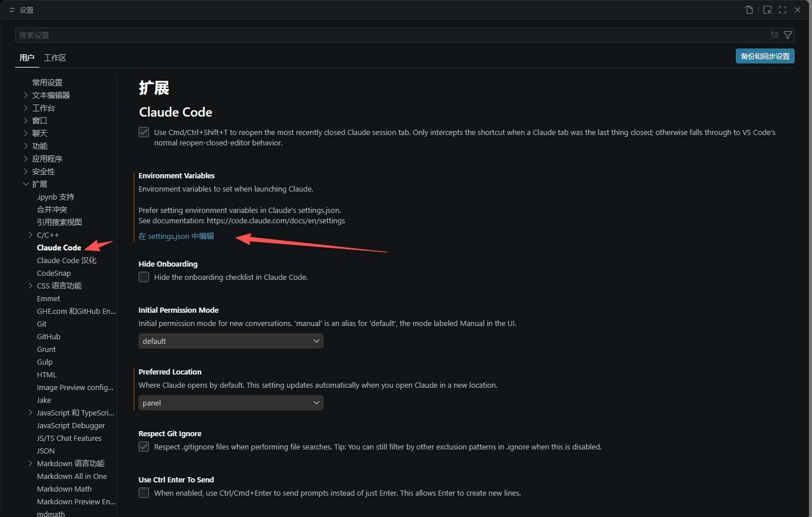Screen dimensions: 812x517
Task: Open the 合并冲突 settings entry
Action: 52,209
